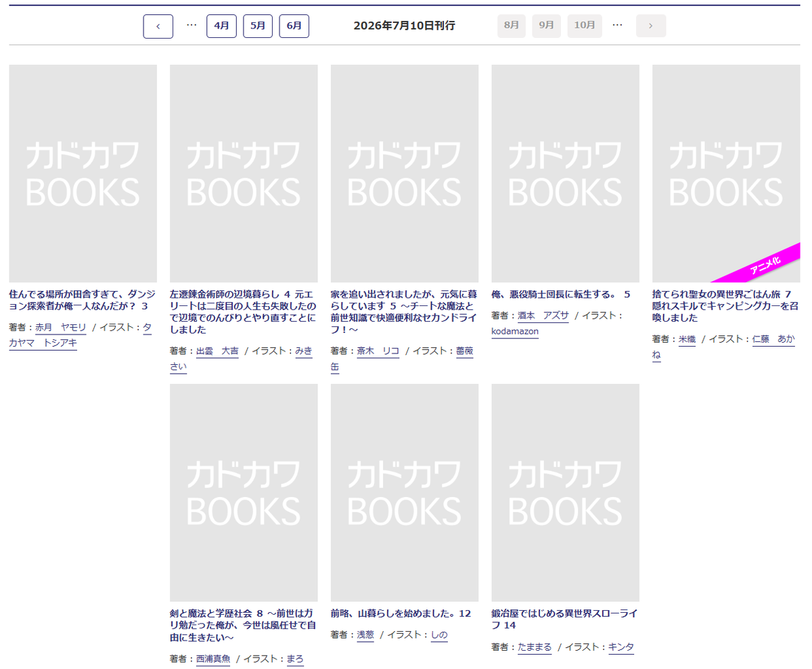
Task: Jump to 4月 releases
Action: point(221,26)
